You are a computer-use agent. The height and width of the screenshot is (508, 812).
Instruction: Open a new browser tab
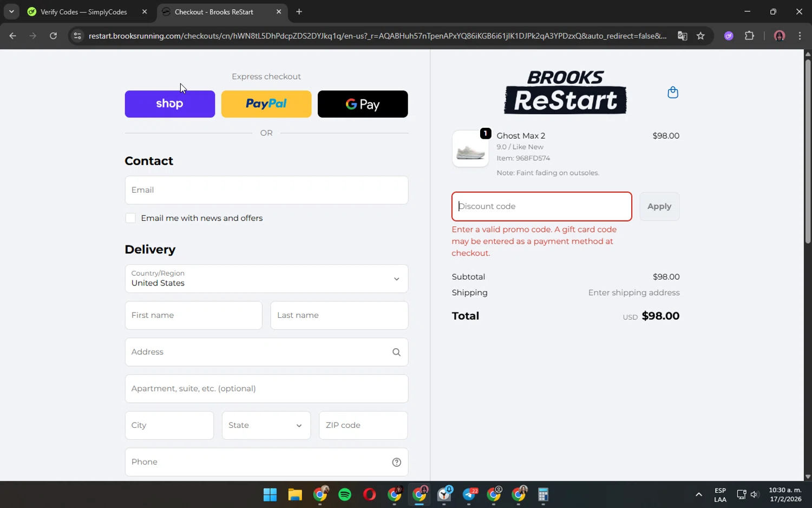coord(299,11)
